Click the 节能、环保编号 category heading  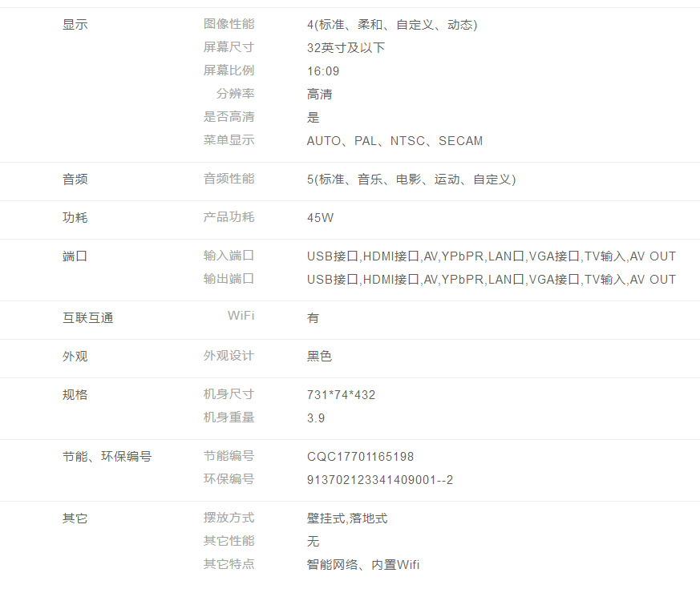pos(107,457)
